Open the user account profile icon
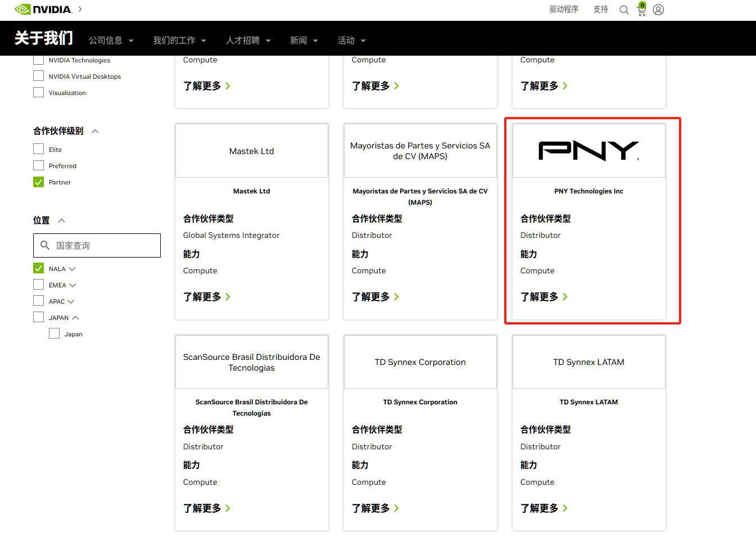The image size is (756, 541). coord(658,10)
